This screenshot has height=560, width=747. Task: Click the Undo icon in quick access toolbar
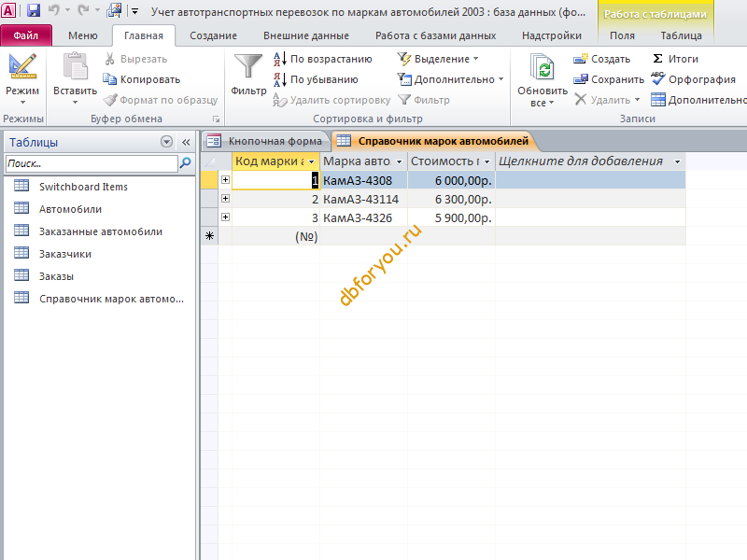(54, 10)
